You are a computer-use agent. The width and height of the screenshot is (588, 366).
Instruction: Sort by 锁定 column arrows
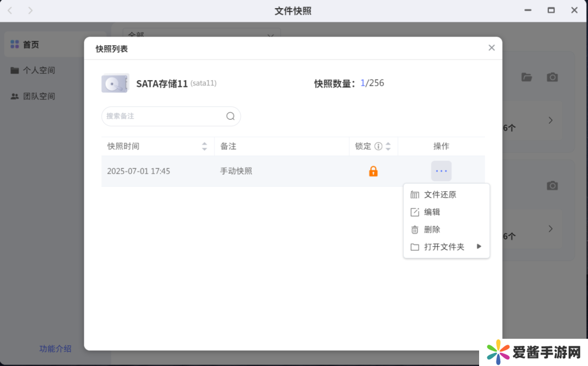pyautogui.click(x=388, y=146)
